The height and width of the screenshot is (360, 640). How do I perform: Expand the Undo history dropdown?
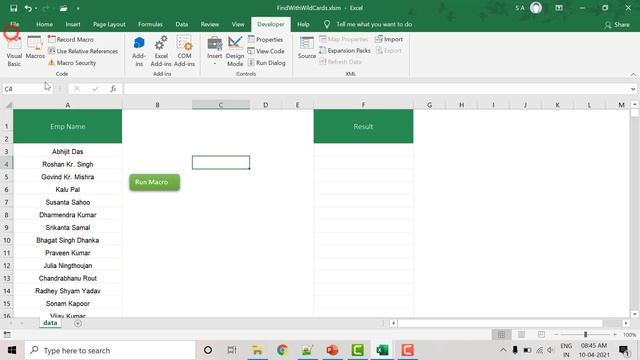[36, 8]
